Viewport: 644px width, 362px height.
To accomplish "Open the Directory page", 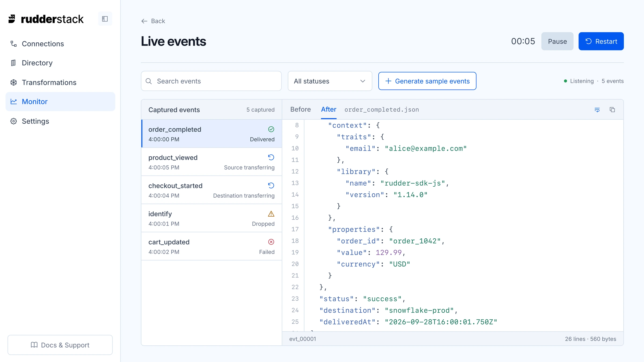I will pos(60,63).
